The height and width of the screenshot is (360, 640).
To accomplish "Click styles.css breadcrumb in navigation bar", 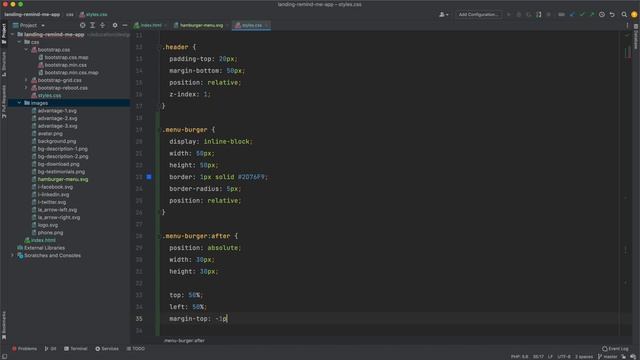I will pos(93,14).
